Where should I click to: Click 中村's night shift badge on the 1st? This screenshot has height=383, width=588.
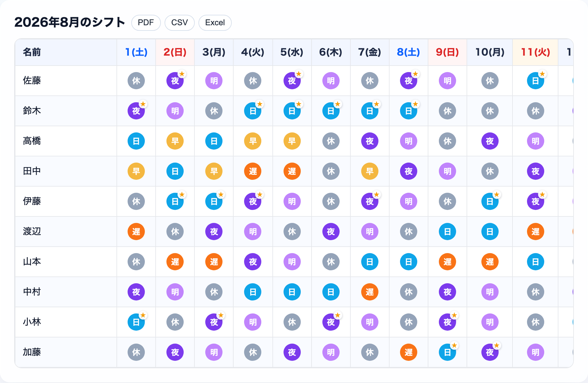(136, 292)
